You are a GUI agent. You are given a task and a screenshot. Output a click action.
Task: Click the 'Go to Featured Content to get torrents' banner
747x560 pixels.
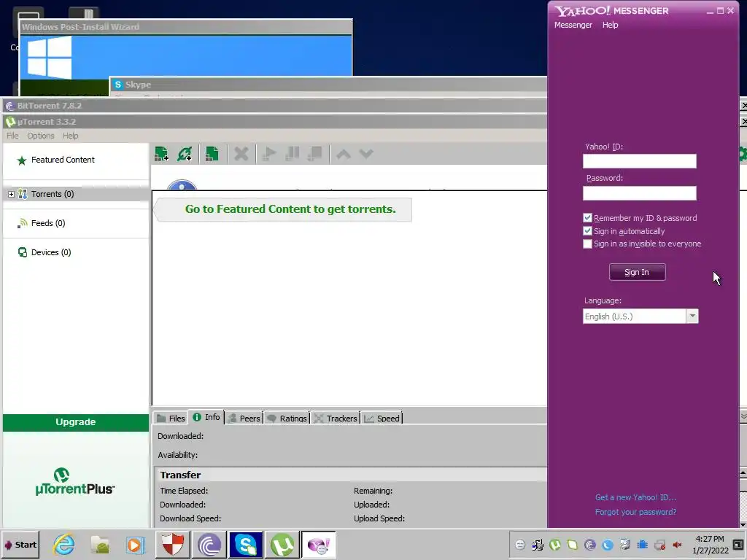[x=284, y=209]
